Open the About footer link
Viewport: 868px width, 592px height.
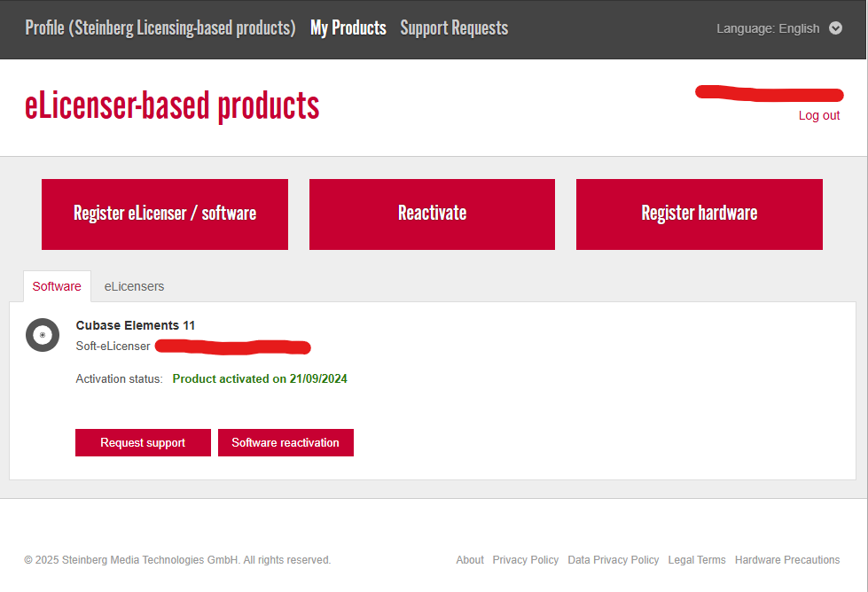click(x=470, y=560)
